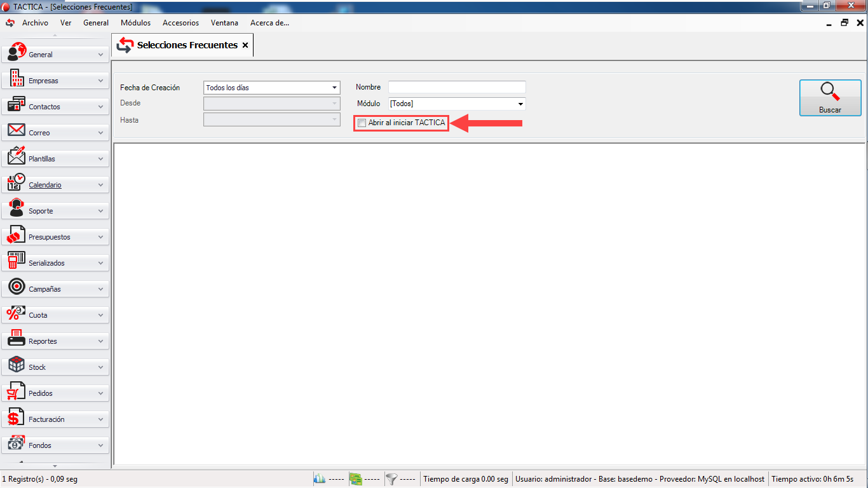This screenshot has width=868, height=488.
Task: Click the Campañas target icon
Action: click(17, 287)
